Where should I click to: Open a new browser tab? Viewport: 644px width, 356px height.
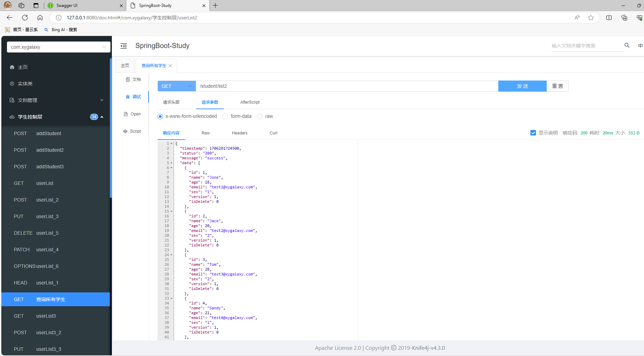(215, 6)
